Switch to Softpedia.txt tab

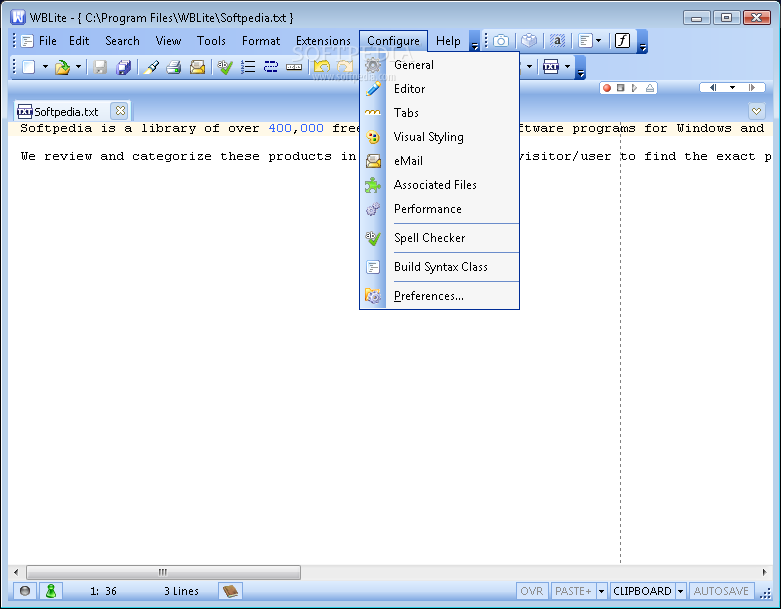66,112
